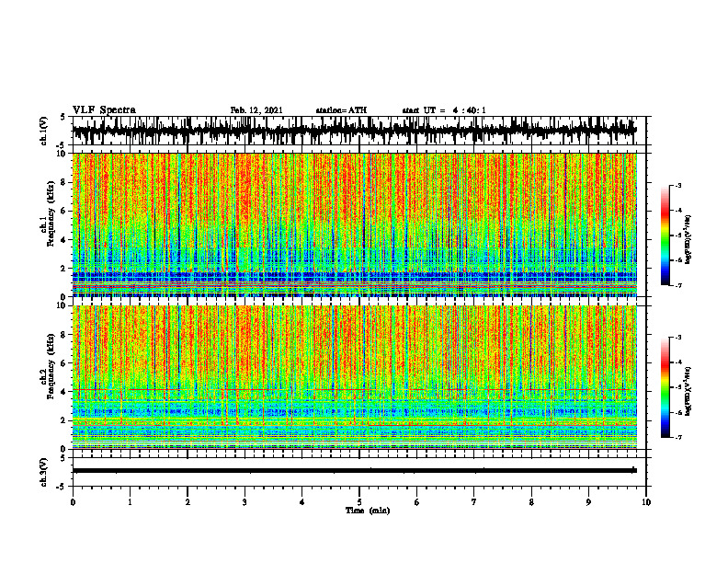Click the "-3" tick on ch.2 colorbar
Viewport: 728px width, 563px height.
click(x=679, y=338)
